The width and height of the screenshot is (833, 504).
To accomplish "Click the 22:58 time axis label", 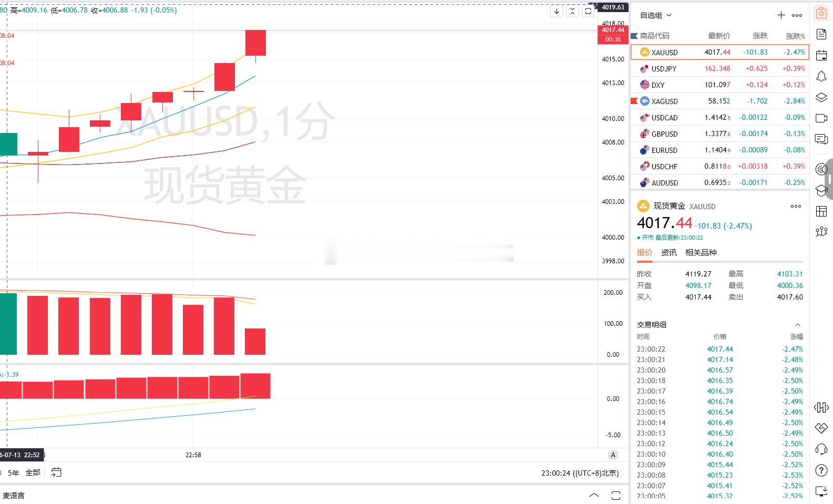I will (x=193, y=455).
